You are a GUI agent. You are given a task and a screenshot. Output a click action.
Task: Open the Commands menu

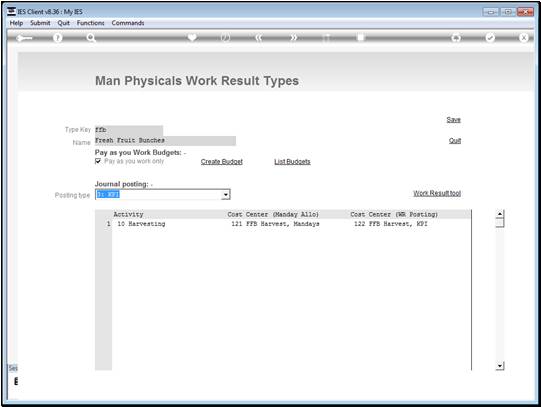point(128,23)
